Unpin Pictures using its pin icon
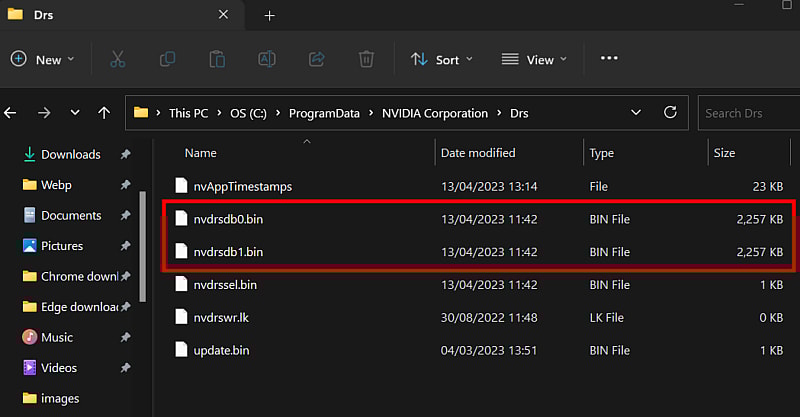Image resolution: width=800 pixels, height=417 pixels. [125, 246]
